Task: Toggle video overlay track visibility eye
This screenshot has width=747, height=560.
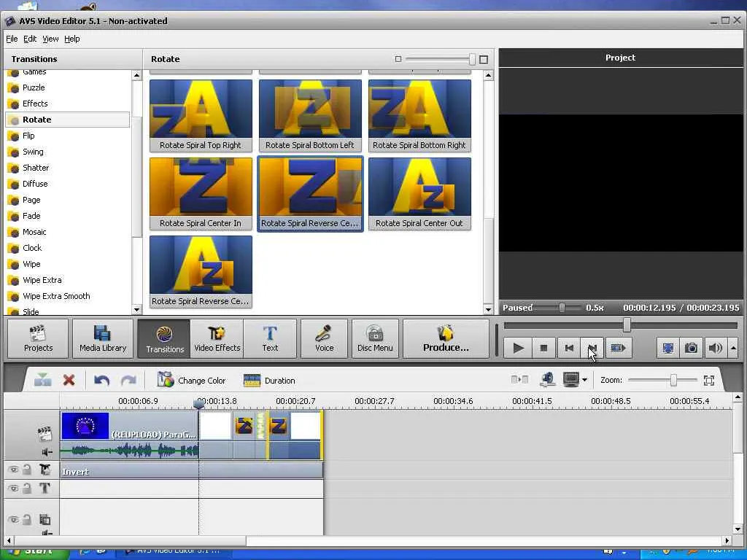Action: click(x=14, y=519)
